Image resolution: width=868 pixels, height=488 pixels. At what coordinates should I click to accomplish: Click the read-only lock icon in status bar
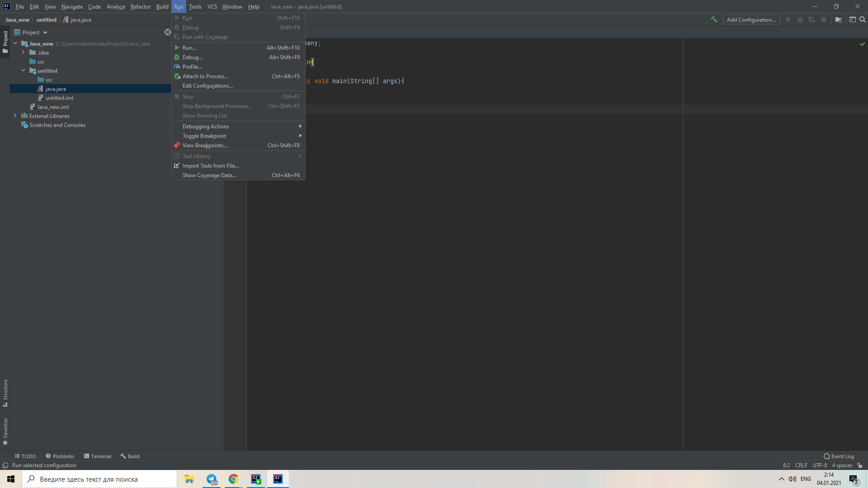[x=860, y=465]
